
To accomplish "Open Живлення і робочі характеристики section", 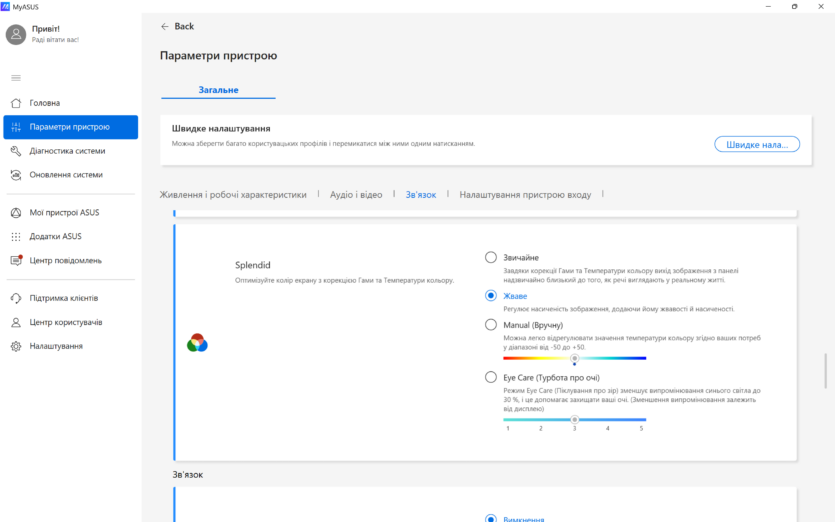I will 233,195.
